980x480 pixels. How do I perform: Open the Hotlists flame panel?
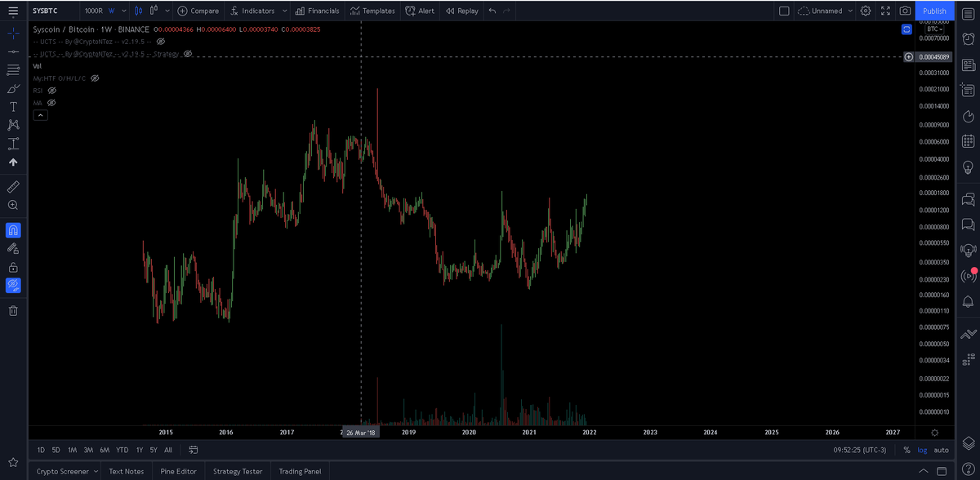point(969,115)
